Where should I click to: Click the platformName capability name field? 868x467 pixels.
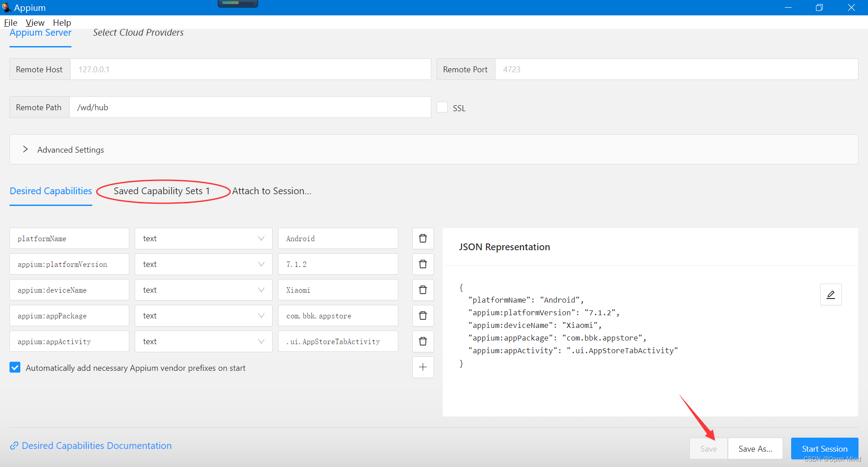(x=69, y=238)
